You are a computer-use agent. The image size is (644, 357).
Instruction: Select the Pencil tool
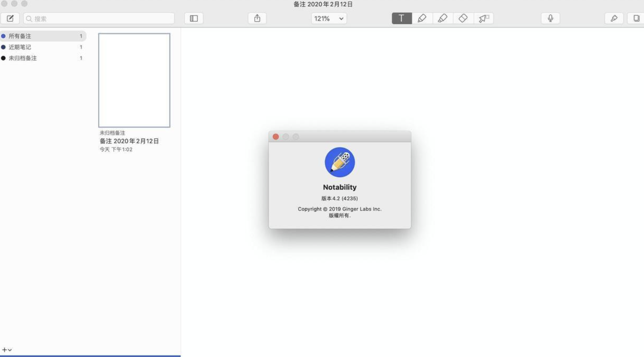click(x=422, y=18)
